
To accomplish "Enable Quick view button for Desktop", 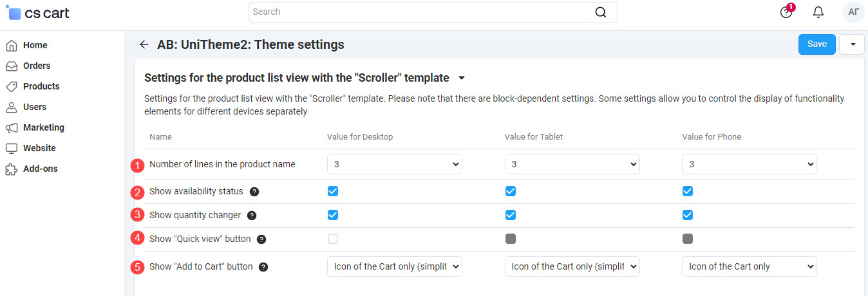I will 333,239.
